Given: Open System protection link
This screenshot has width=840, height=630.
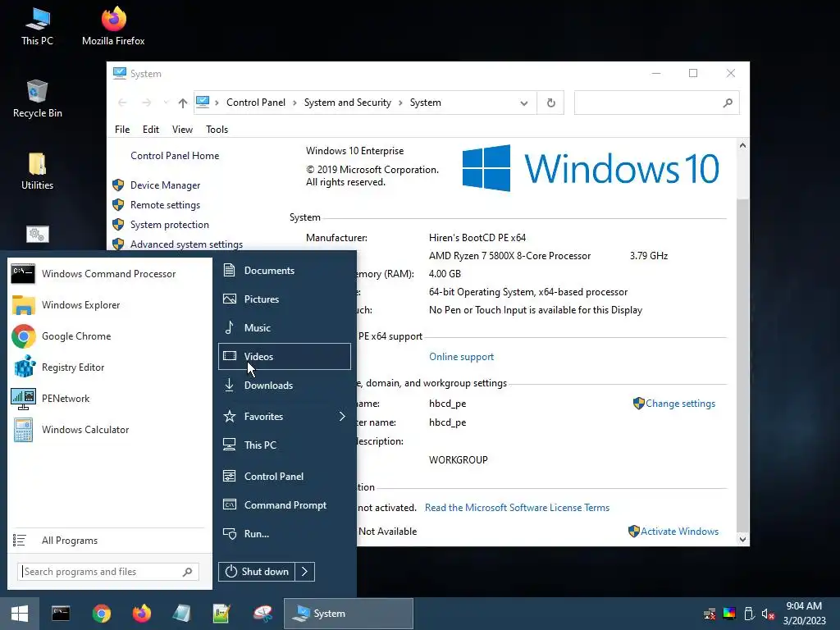Looking at the screenshot, I should point(169,225).
